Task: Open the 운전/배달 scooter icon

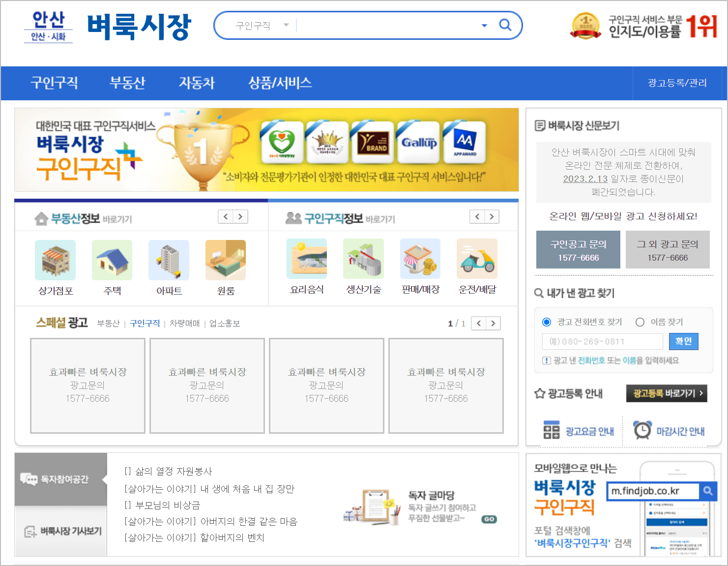Action: (477, 259)
